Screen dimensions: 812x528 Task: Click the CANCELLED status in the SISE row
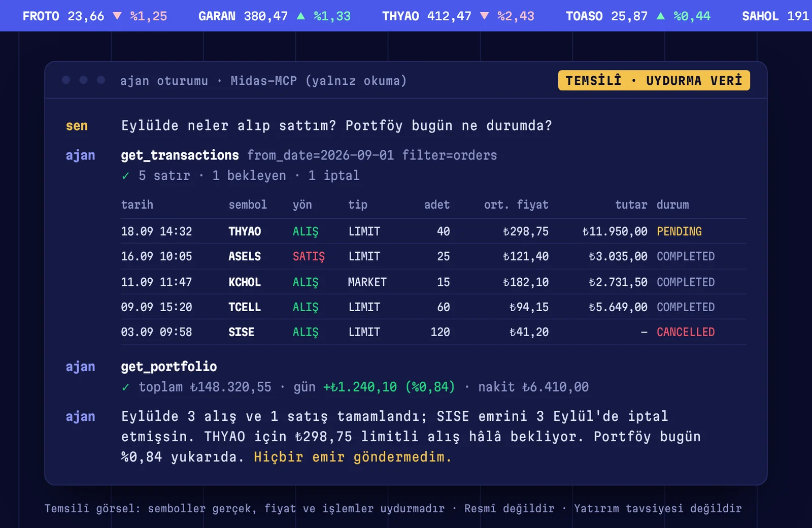(x=686, y=332)
